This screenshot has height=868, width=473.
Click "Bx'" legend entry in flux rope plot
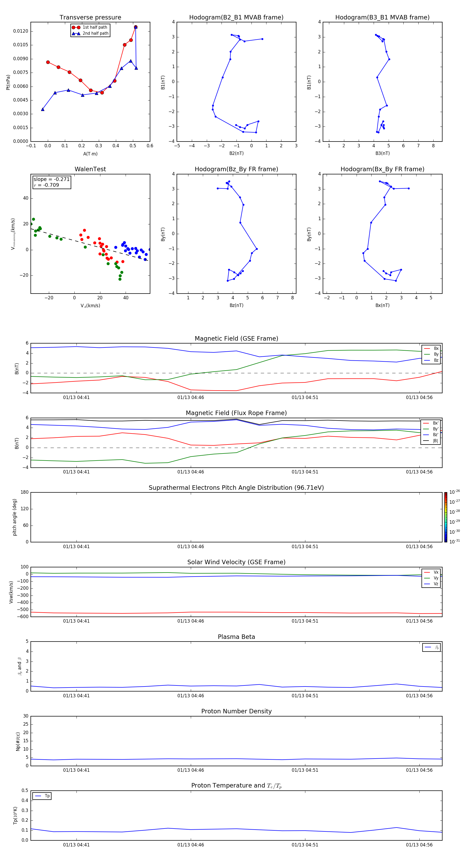pos(431,423)
